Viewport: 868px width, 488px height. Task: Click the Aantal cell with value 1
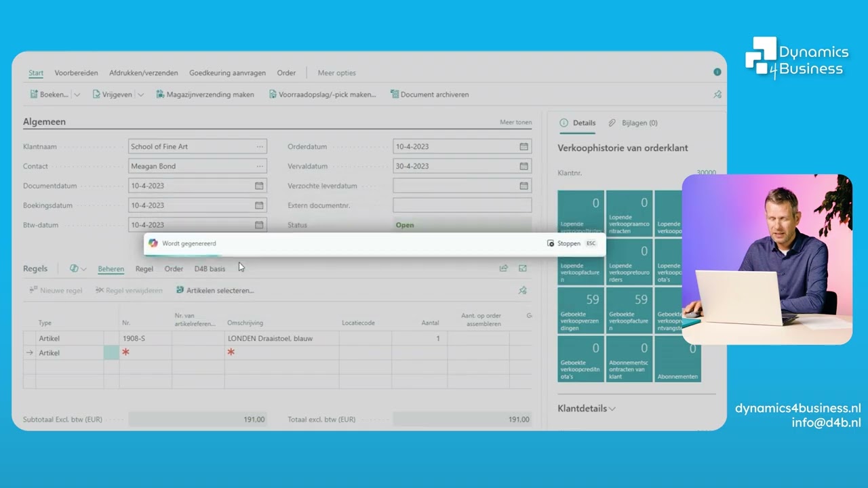point(419,338)
